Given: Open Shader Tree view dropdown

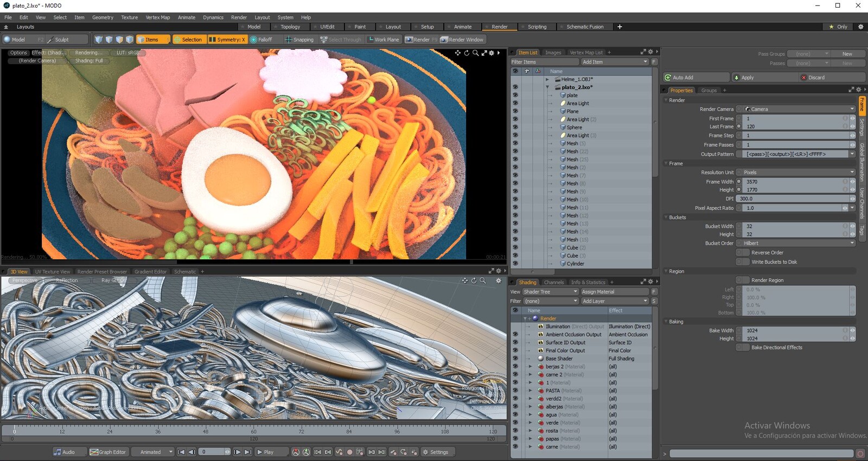Looking at the screenshot, I should click(550, 292).
